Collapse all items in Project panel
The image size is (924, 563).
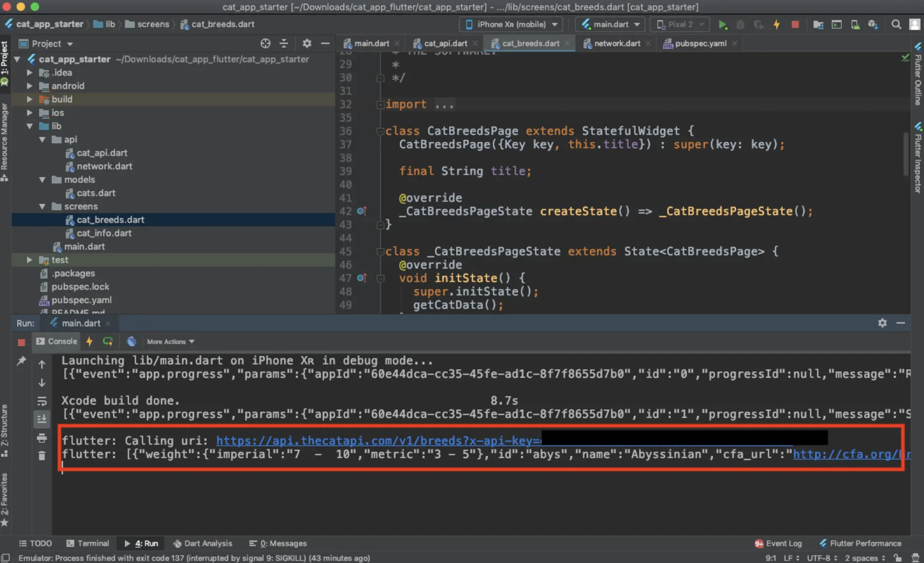coord(284,44)
